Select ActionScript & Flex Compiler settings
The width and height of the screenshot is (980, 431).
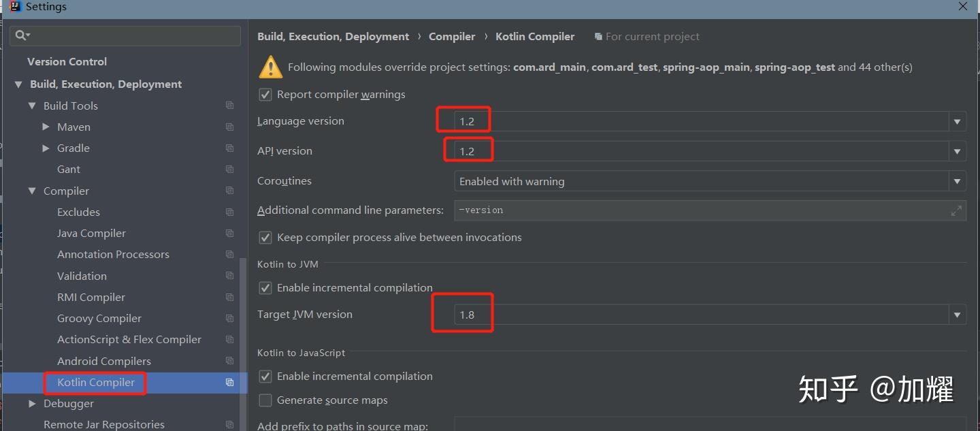[129, 339]
